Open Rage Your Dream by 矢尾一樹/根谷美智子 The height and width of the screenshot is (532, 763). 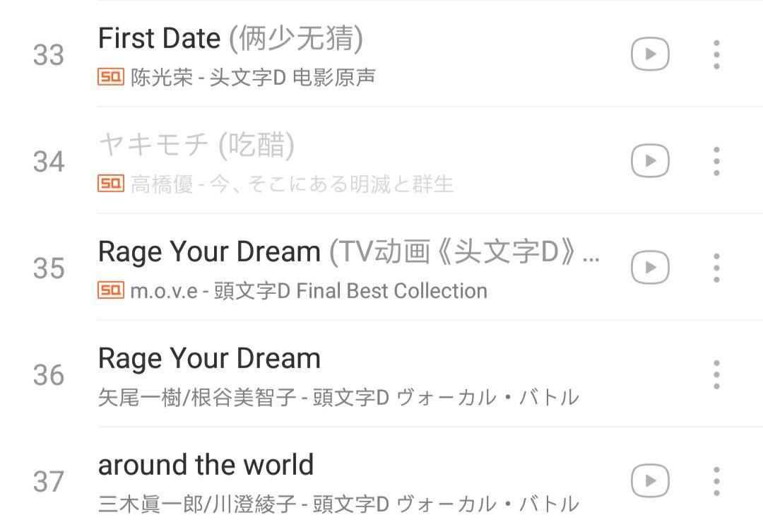(x=208, y=357)
